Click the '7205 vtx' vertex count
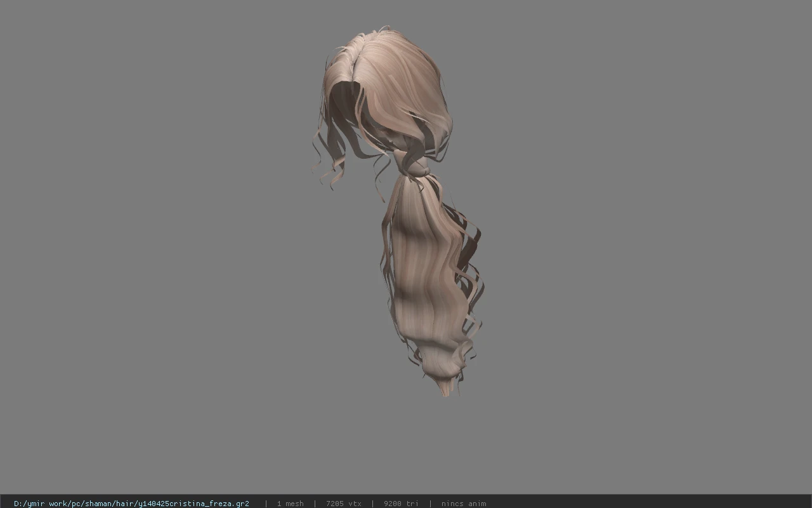The height and width of the screenshot is (508, 812). pyautogui.click(x=344, y=504)
